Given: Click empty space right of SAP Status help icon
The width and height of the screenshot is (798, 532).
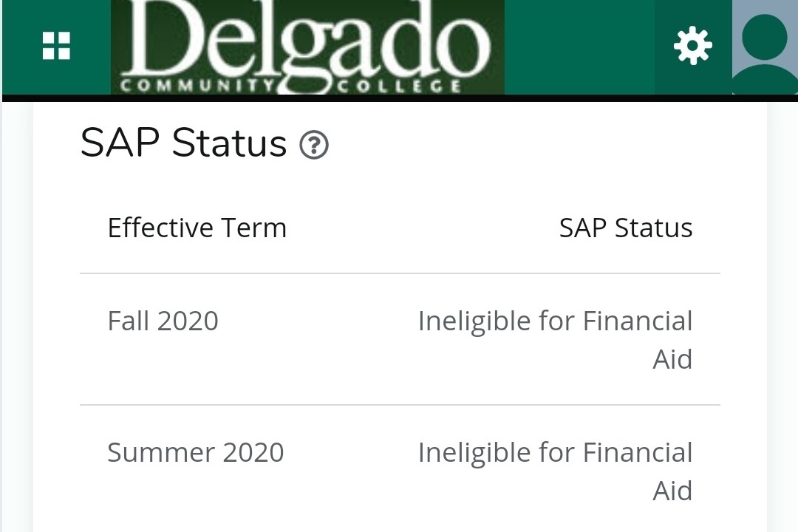Looking at the screenshot, I should coord(517,144).
